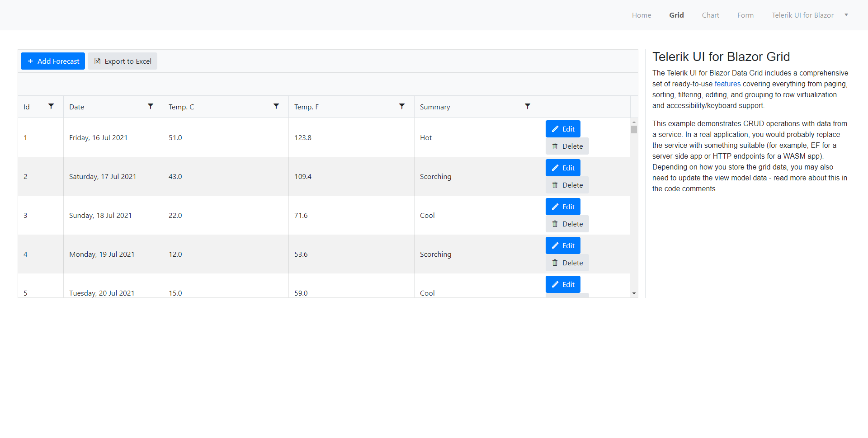Click the Id cell showing 1
868x438 pixels.
(x=41, y=137)
